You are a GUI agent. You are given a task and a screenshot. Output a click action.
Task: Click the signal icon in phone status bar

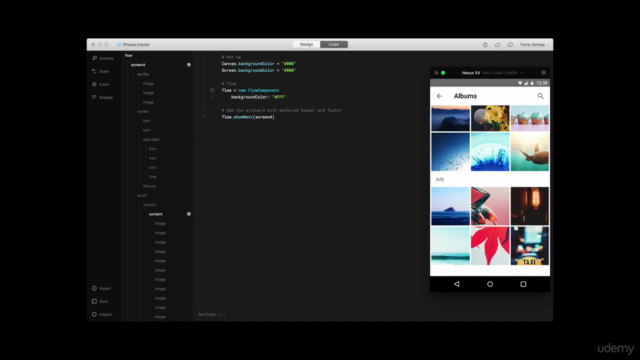click(526, 83)
